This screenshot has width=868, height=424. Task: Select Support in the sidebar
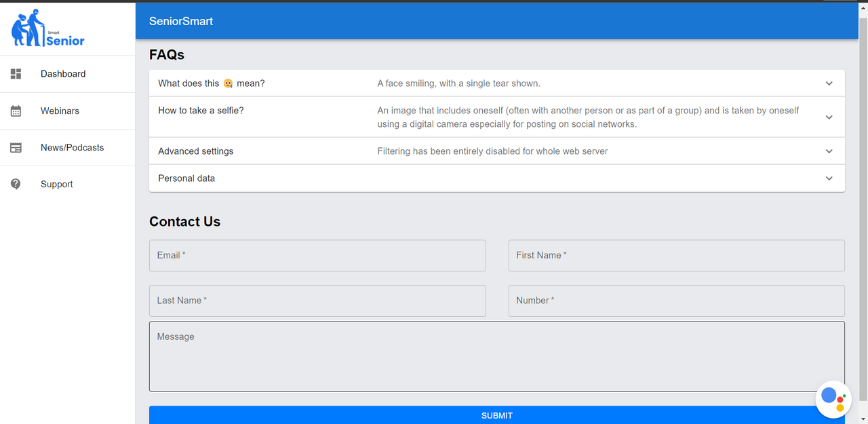point(68,184)
